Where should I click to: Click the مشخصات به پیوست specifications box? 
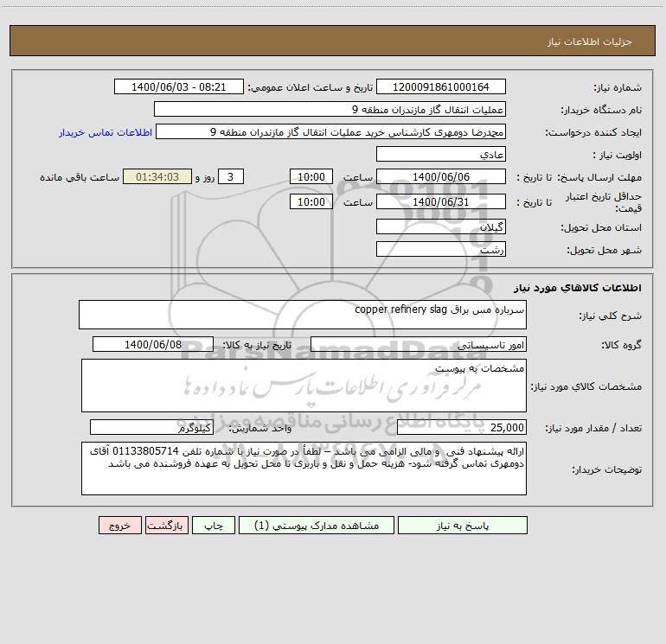[304, 386]
